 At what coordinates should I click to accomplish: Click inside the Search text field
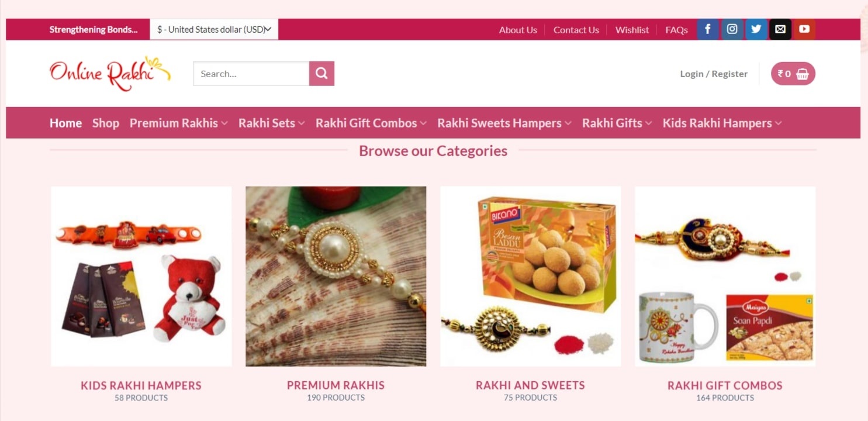coord(251,74)
